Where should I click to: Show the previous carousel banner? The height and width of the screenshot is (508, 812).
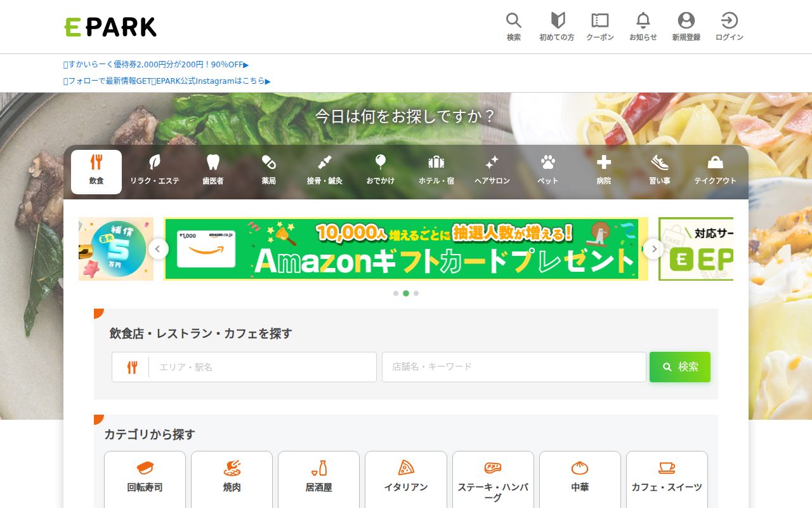[159, 249]
